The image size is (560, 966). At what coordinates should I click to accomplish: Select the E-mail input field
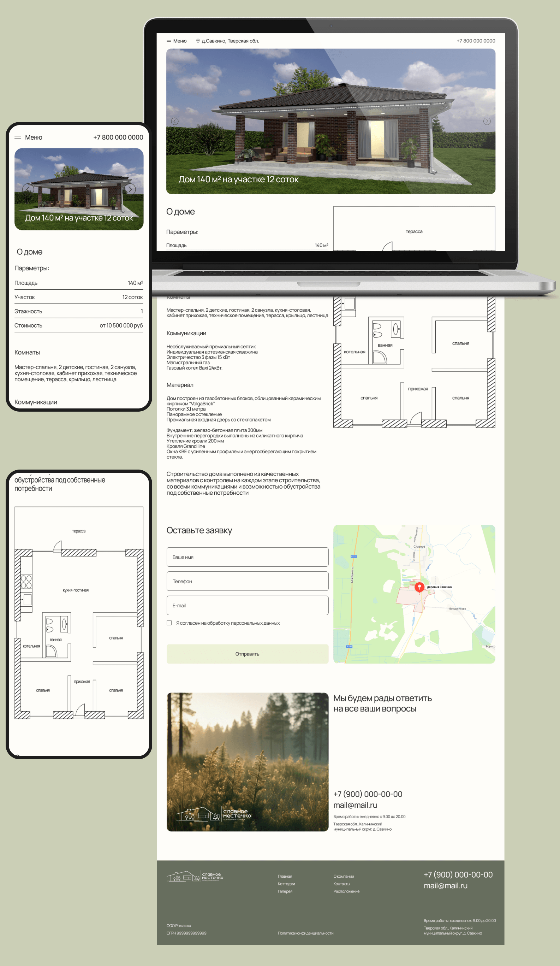coord(247,605)
